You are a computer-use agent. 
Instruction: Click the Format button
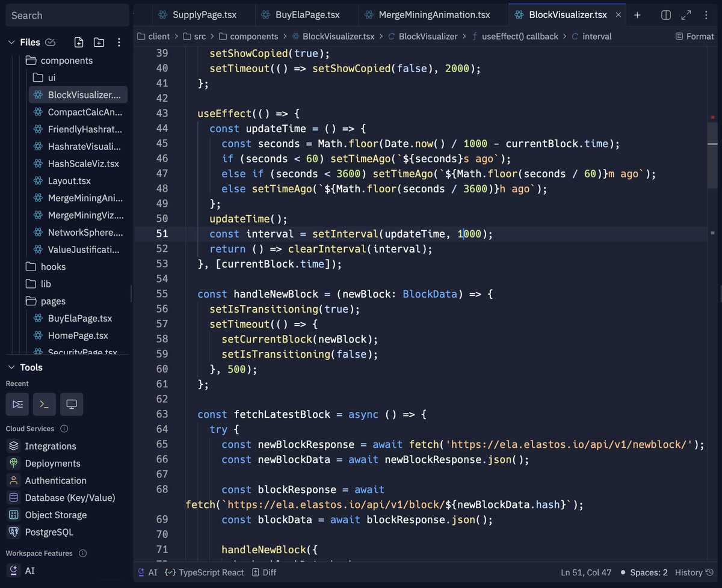click(695, 36)
